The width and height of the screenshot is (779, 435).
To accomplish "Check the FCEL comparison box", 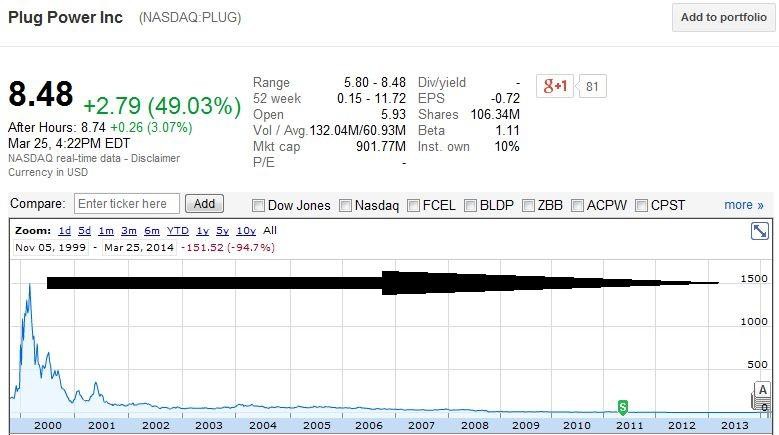I will pyautogui.click(x=415, y=206).
